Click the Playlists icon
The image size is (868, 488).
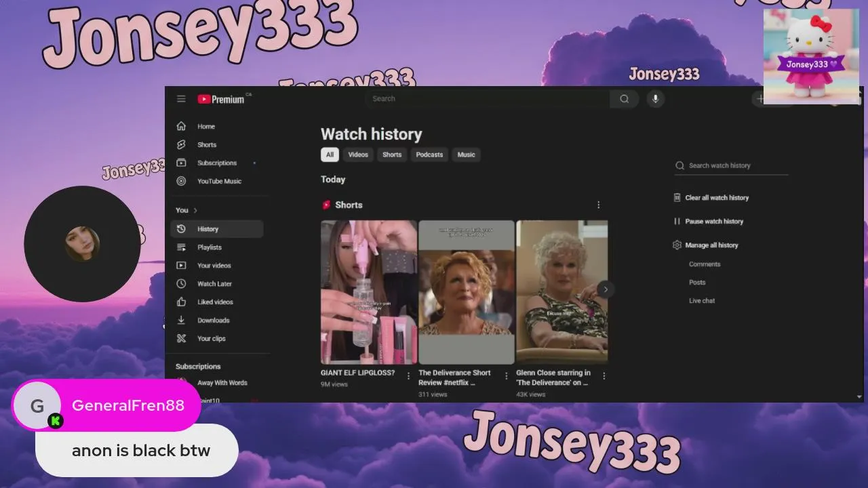point(181,247)
